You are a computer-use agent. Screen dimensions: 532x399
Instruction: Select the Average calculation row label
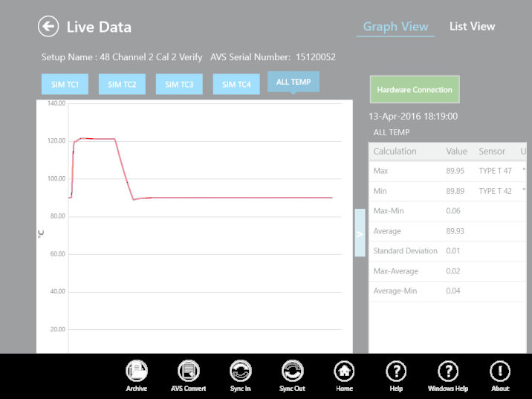point(387,231)
